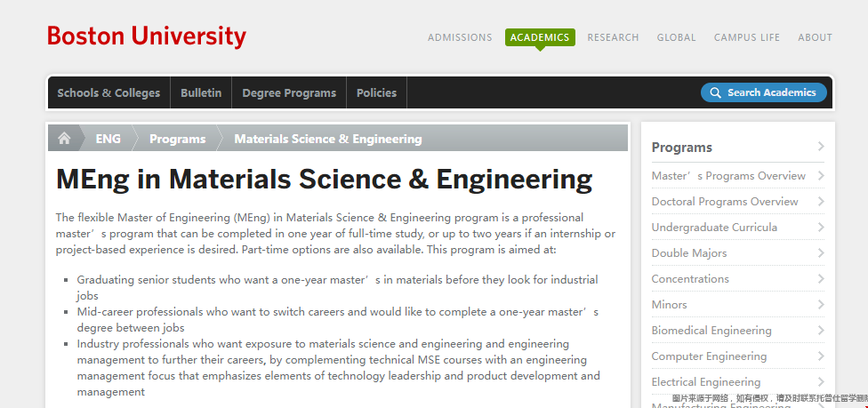Open Concentrations in sidebar

click(690, 278)
